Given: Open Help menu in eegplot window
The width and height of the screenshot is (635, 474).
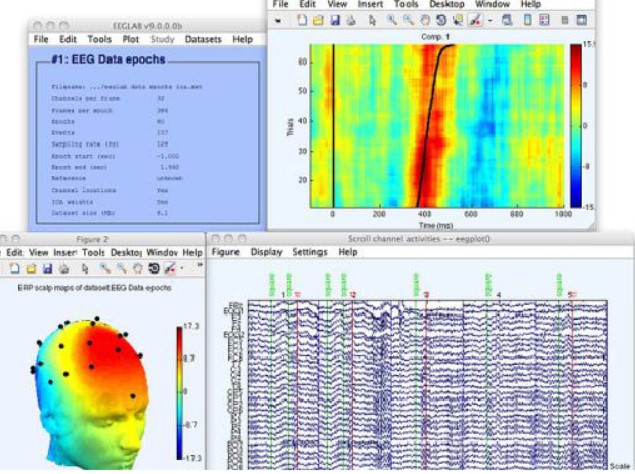Looking at the screenshot, I should 348,252.
